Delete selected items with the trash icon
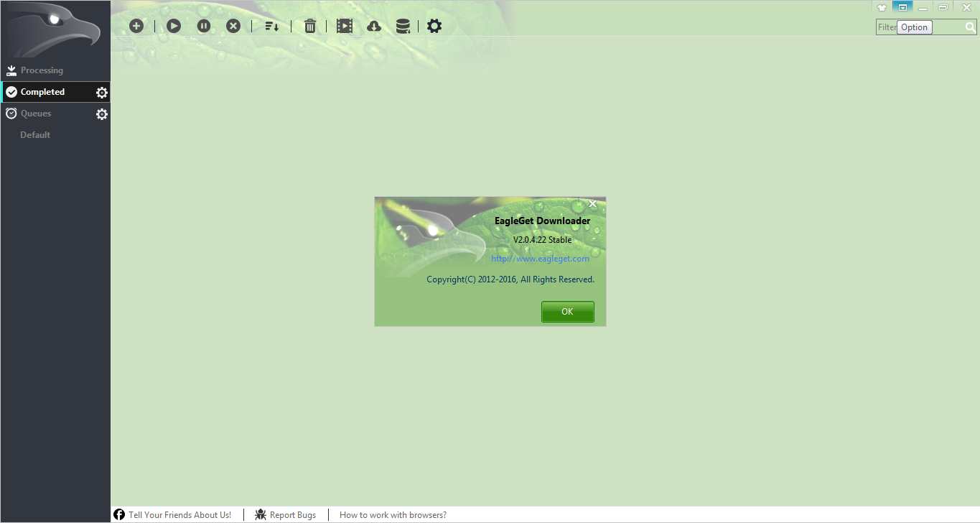This screenshot has width=980, height=523. [x=309, y=26]
